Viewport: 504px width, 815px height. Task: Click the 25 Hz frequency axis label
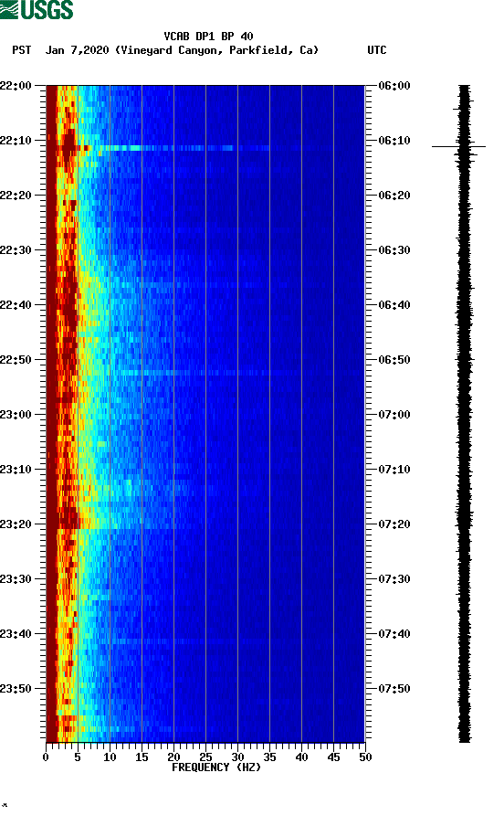coord(205,757)
